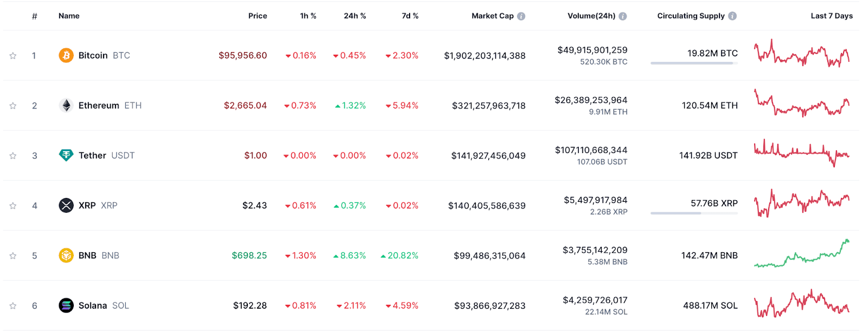
Task: Open the BNB name link
Action: click(x=87, y=256)
